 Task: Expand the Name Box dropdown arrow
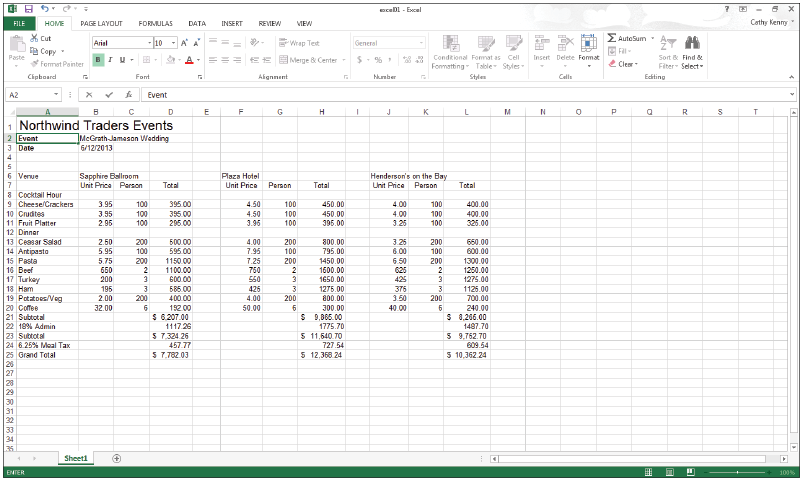pos(58,95)
